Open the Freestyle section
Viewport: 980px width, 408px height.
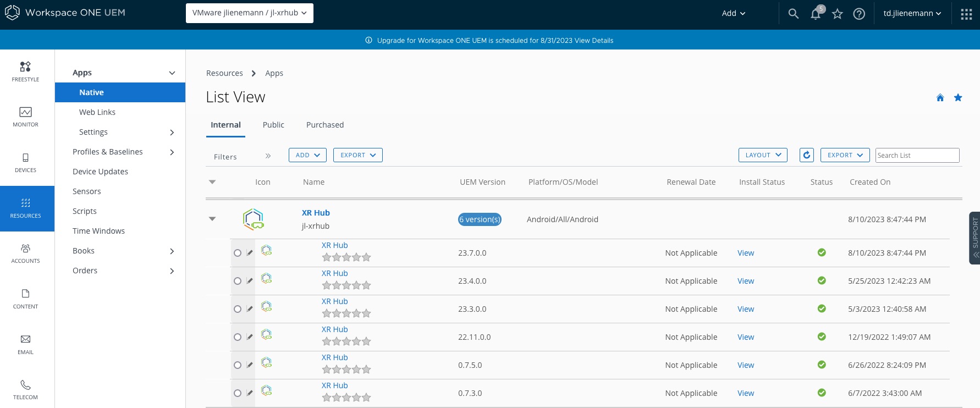(26, 72)
